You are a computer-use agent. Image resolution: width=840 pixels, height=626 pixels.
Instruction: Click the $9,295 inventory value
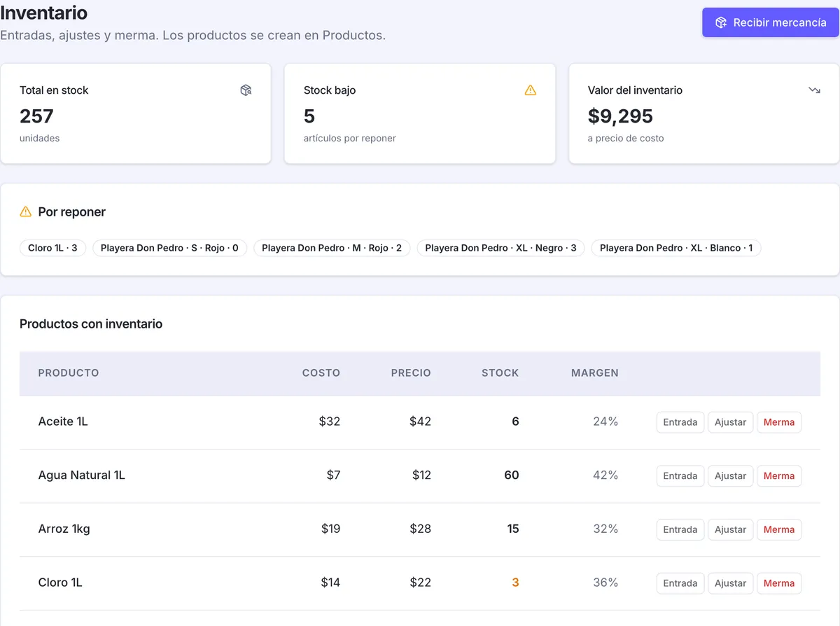[x=620, y=116]
